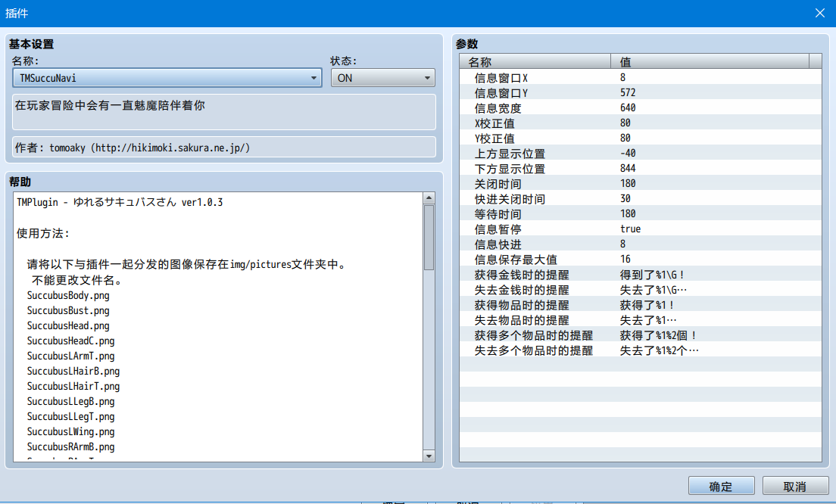The height and width of the screenshot is (504, 836).
Task: Select the 信息宽度 parameter row
Action: [x=641, y=108]
